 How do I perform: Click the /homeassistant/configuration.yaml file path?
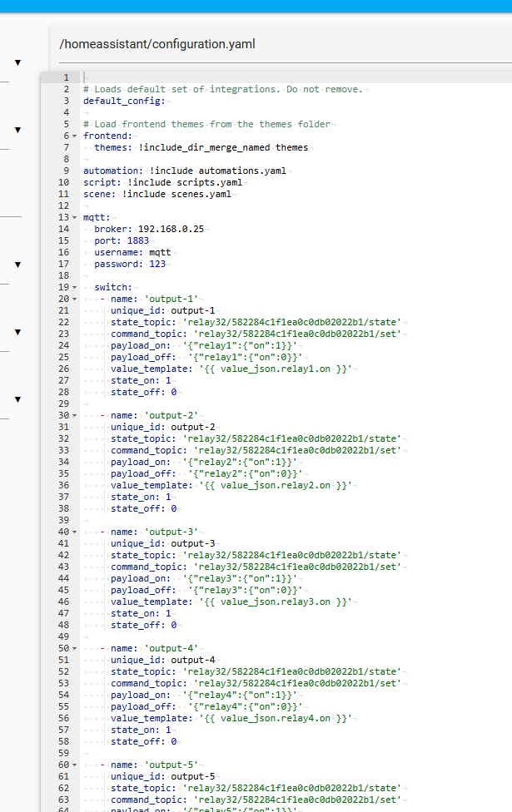coord(157,44)
